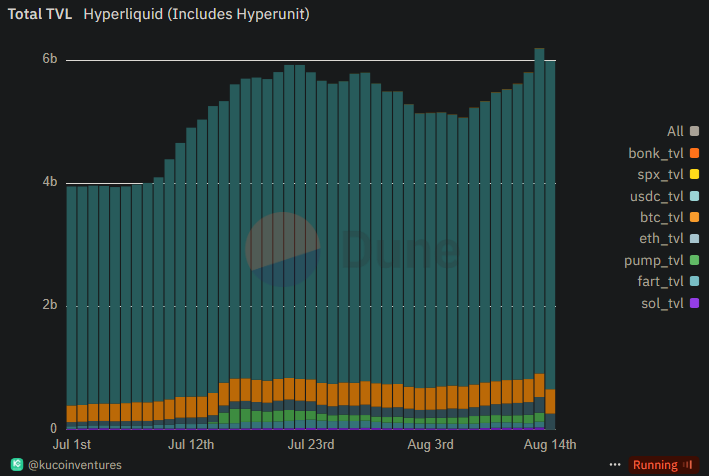This screenshot has width=709, height=476.
Task: Click the tallest bar near Aug 14th
Action: click(x=539, y=239)
